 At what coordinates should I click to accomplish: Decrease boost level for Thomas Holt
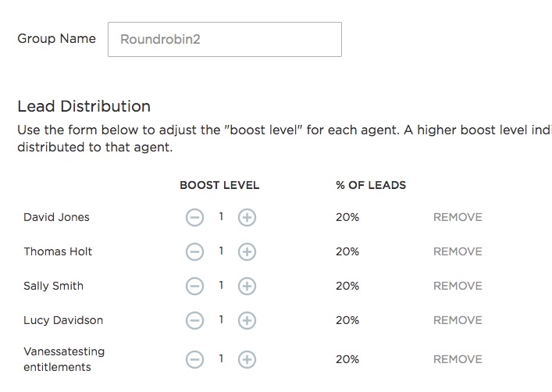[x=195, y=251]
